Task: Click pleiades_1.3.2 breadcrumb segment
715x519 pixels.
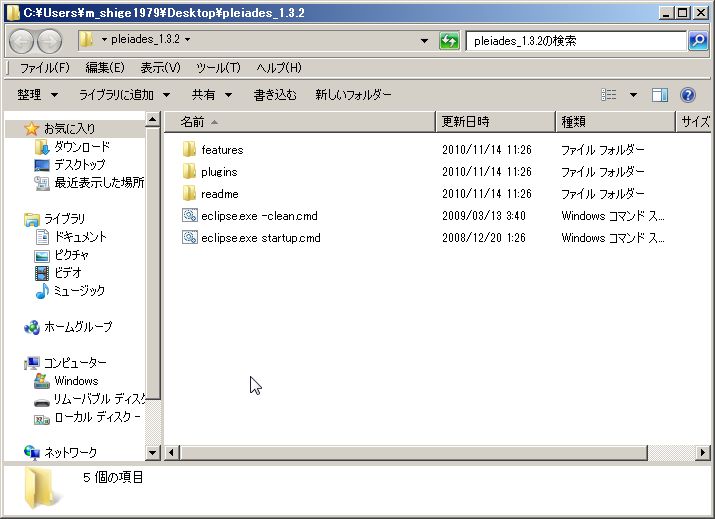Action: [145, 40]
